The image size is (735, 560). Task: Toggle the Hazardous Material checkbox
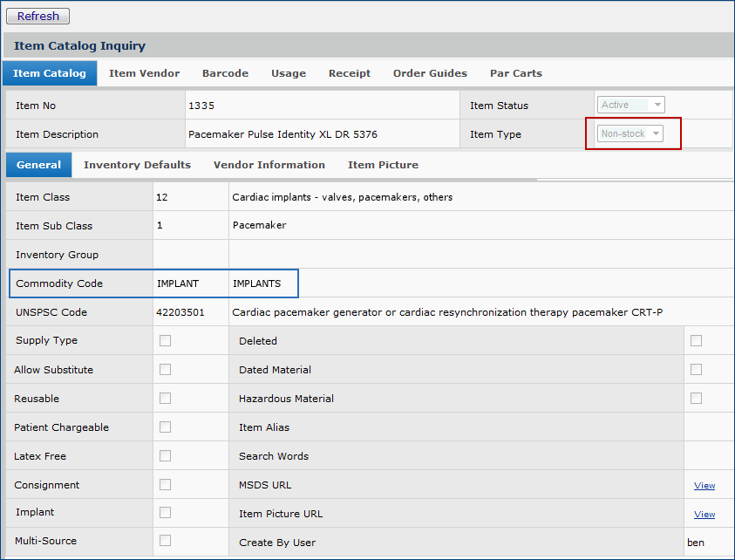(x=696, y=399)
